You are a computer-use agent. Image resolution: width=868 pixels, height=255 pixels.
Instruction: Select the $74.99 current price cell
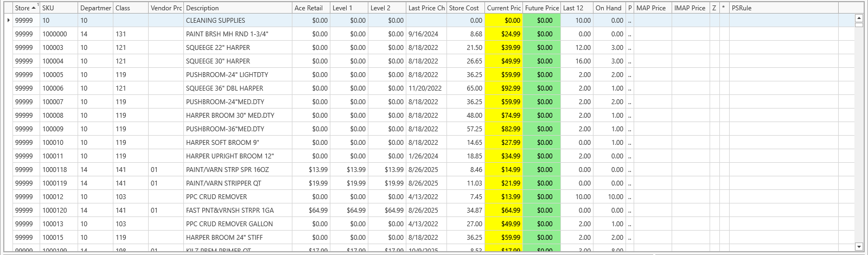coord(503,116)
